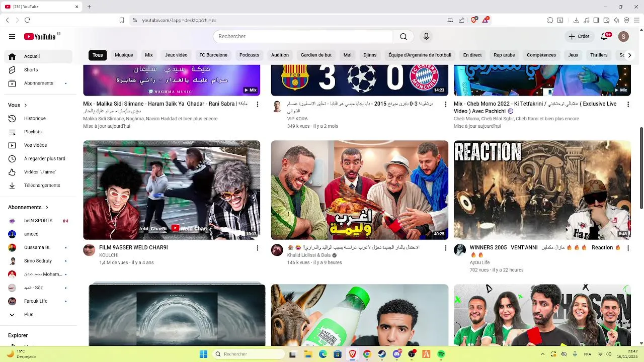Image resolution: width=644 pixels, height=362 pixels.
Task: Expand the Abonnements section chevron
Action: click(47, 207)
